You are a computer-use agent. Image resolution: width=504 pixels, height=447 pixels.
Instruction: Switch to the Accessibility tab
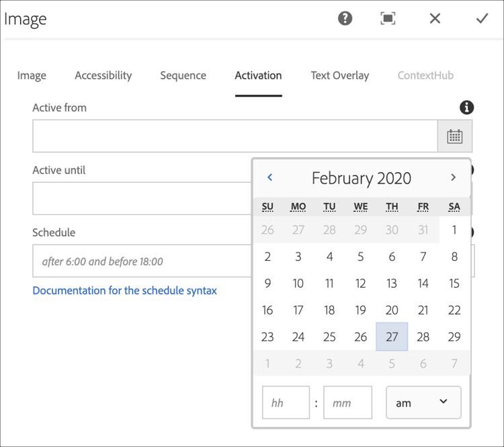(103, 75)
